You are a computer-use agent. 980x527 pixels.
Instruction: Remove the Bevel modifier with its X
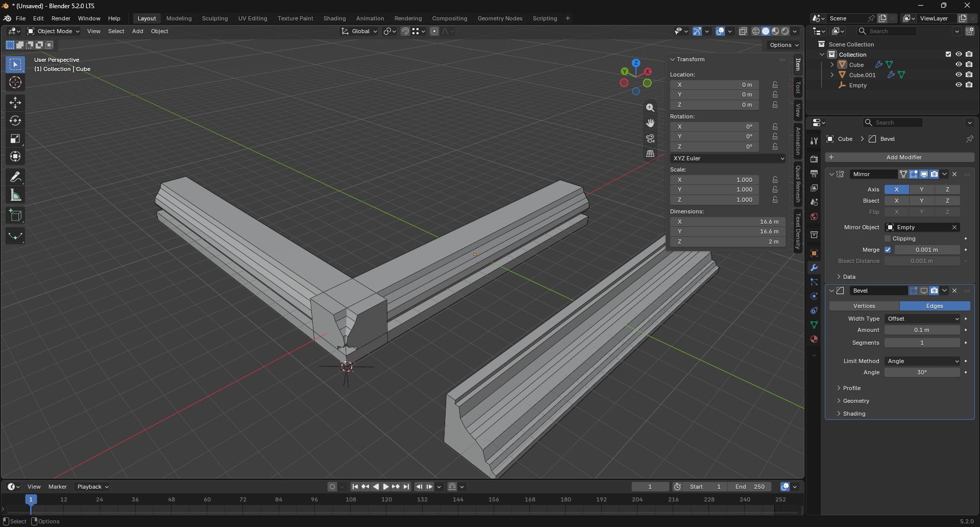point(955,291)
